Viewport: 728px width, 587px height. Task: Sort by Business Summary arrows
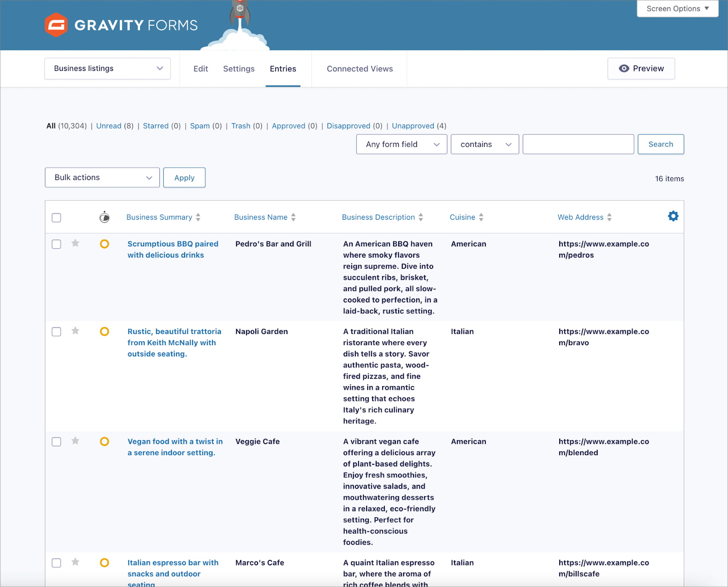coord(198,217)
